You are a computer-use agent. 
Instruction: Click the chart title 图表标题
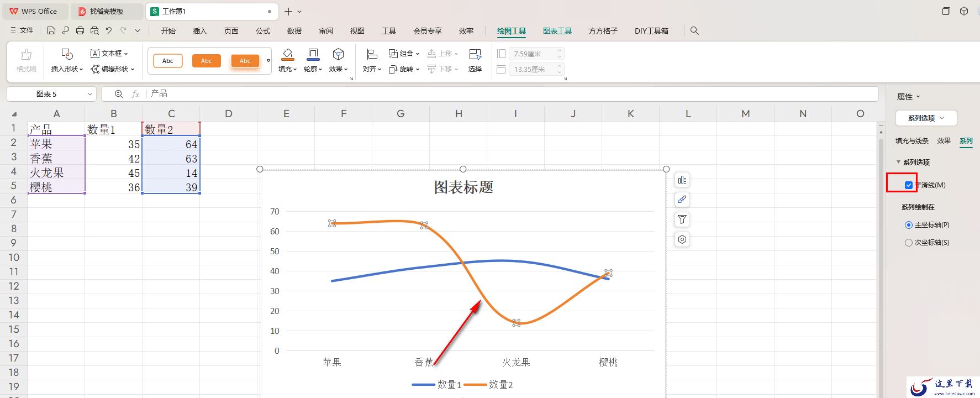(x=463, y=187)
